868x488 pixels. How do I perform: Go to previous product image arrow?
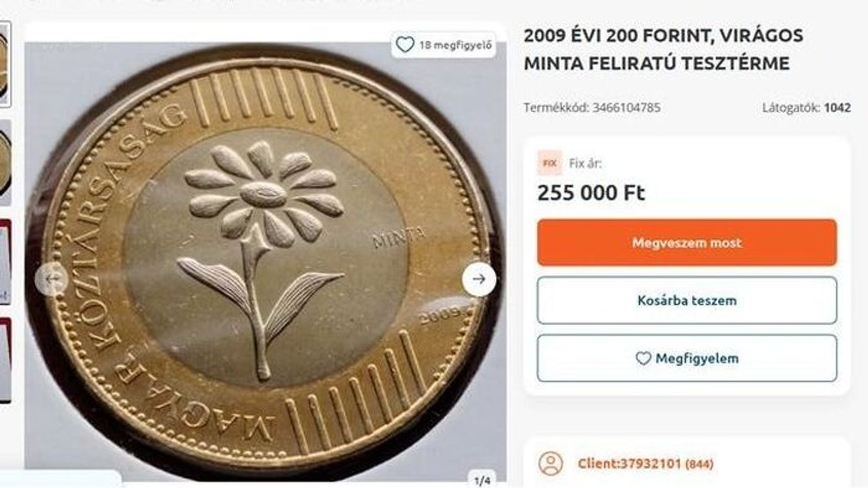coord(52,279)
